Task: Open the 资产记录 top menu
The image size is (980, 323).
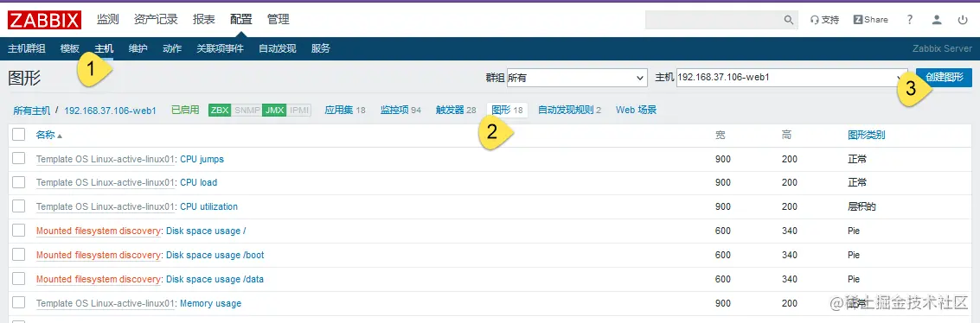Action: pyautogui.click(x=156, y=19)
